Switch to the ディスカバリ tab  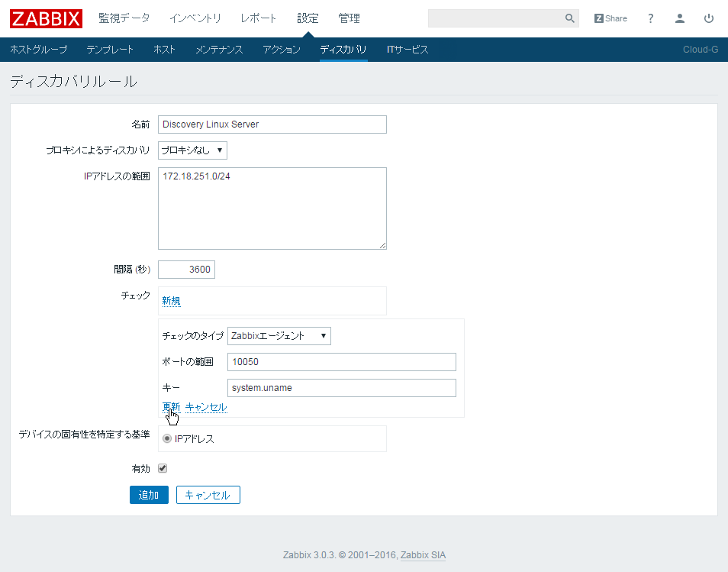point(343,50)
